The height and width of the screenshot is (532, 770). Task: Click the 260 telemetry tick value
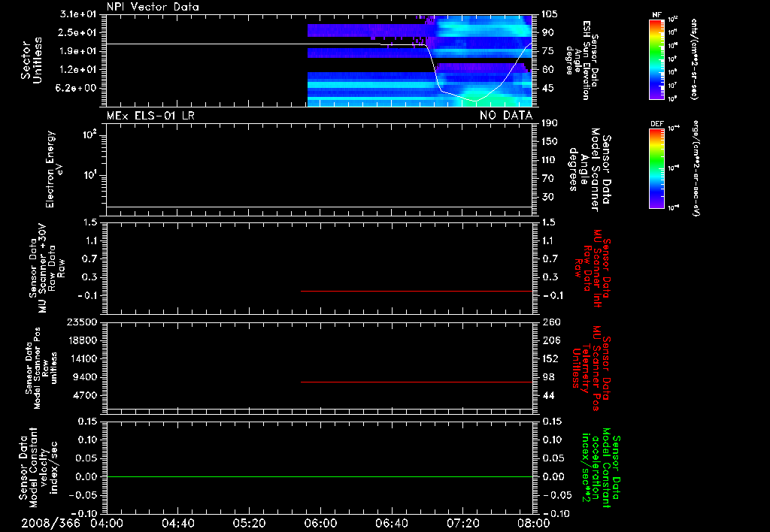(551, 322)
